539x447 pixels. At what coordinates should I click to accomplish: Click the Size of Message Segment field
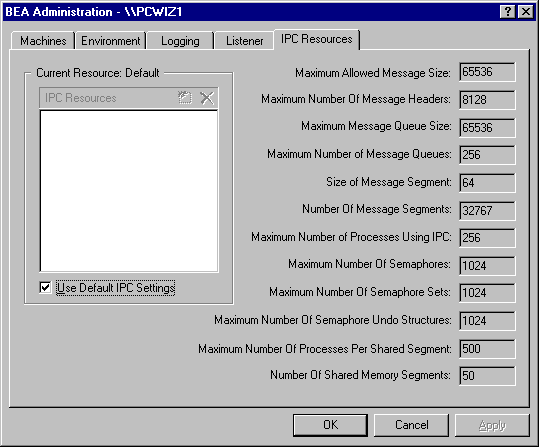click(x=487, y=183)
